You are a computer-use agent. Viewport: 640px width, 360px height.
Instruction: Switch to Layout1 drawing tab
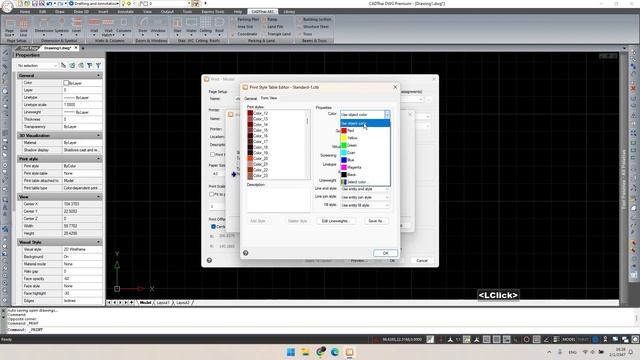pyautogui.click(x=163, y=302)
